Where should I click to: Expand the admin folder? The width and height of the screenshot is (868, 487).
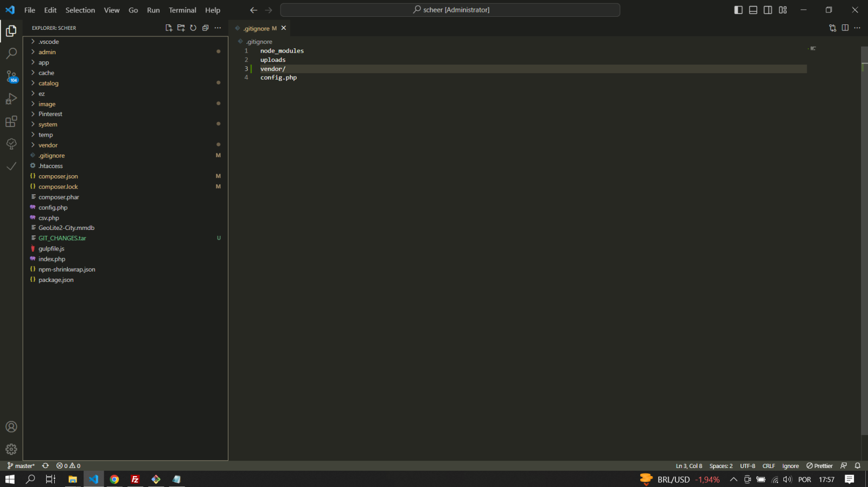pos(47,52)
